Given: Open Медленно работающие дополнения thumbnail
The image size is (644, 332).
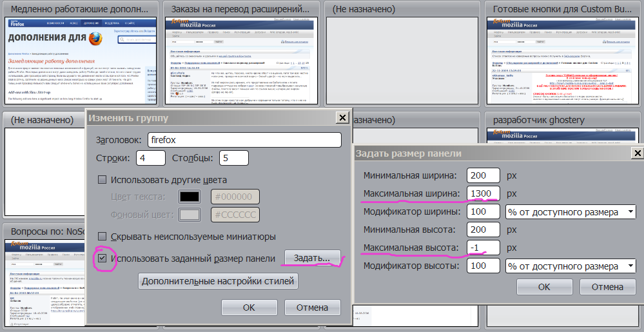Looking at the screenshot, I should point(81,61).
